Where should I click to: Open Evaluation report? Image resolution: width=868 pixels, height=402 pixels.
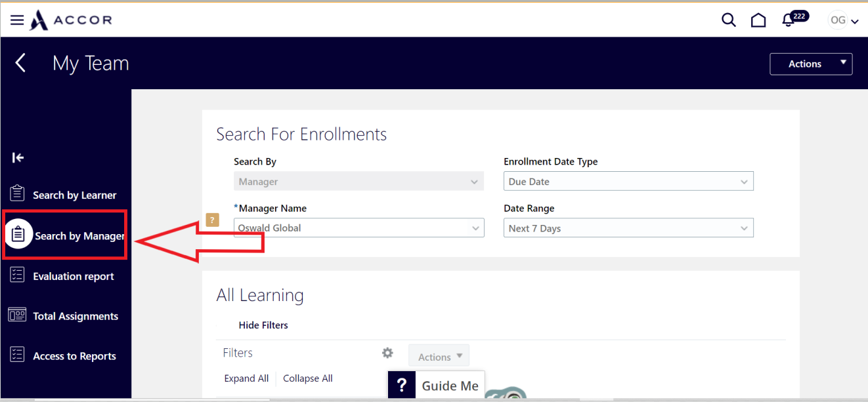(74, 276)
